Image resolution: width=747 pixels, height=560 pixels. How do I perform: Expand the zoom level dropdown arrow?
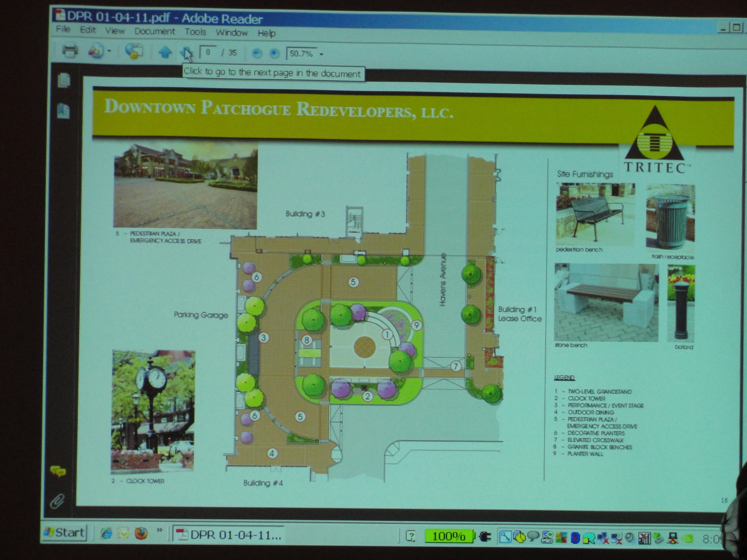pyautogui.click(x=321, y=54)
